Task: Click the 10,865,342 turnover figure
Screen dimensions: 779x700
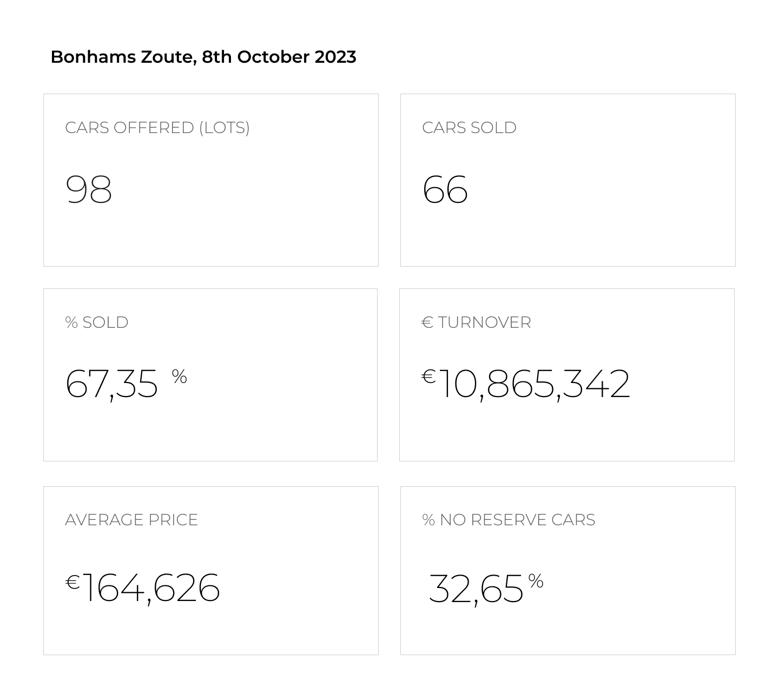Action: coord(534,384)
